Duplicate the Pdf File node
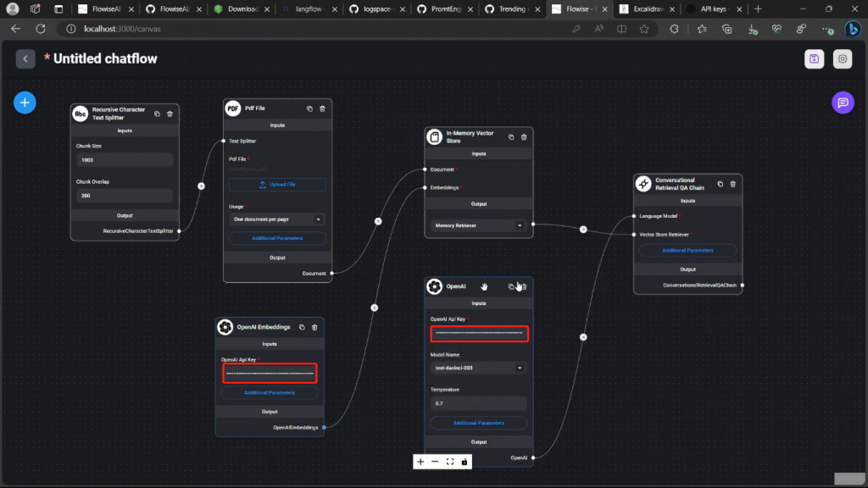Image resolution: width=868 pixels, height=488 pixels. click(309, 108)
